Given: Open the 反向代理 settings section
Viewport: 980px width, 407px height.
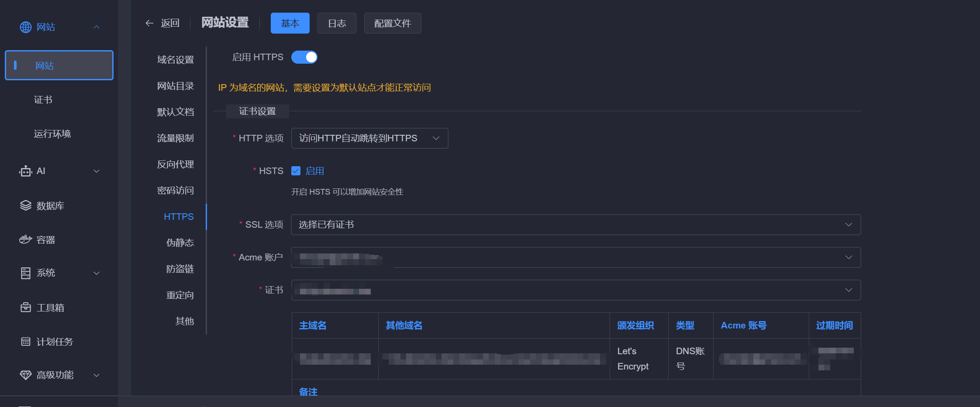Looking at the screenshot, I should click(x=176, y=164).
